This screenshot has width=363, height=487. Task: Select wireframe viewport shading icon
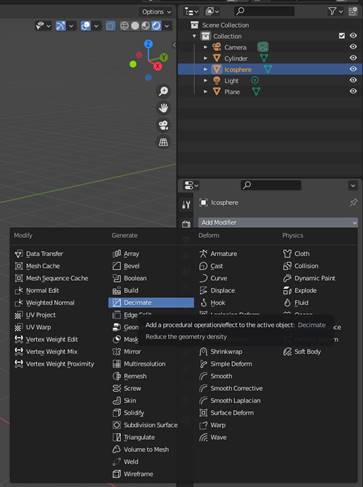click(x=125, y=26)
